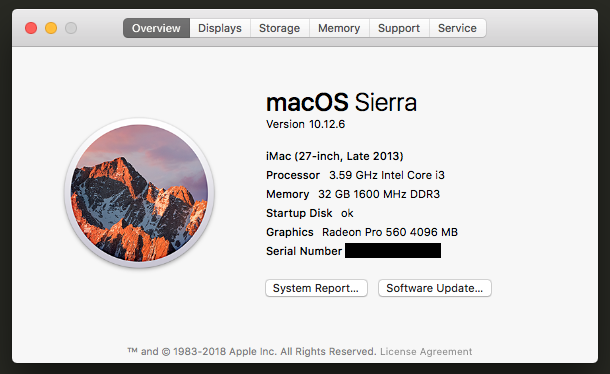This screenshot has width=610, height=374.
Task: Click the 1983-2018 Apple Inc. copyright text
Action: point(252,351)
